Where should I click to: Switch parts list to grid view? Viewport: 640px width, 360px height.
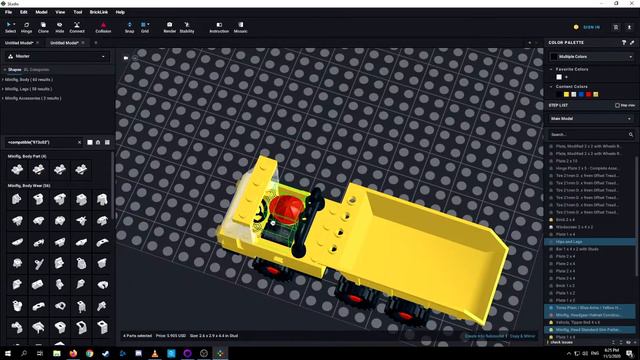point(107,142)
